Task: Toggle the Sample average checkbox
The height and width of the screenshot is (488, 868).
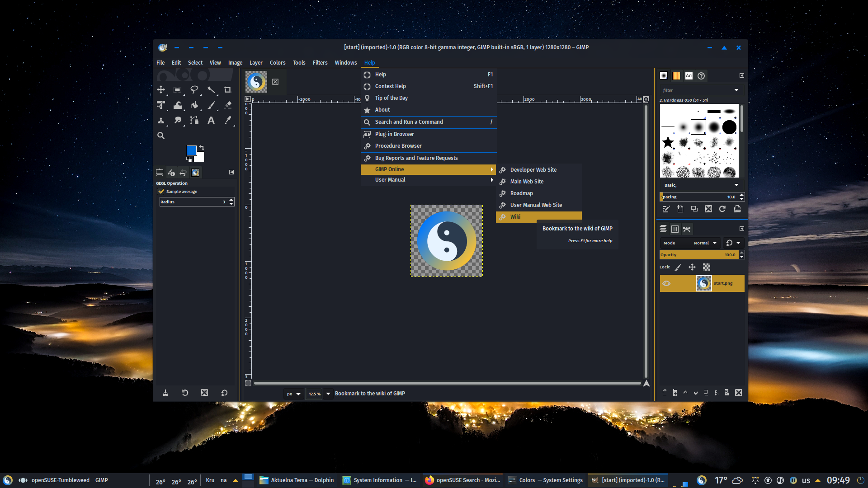Action: coord(161,192)
